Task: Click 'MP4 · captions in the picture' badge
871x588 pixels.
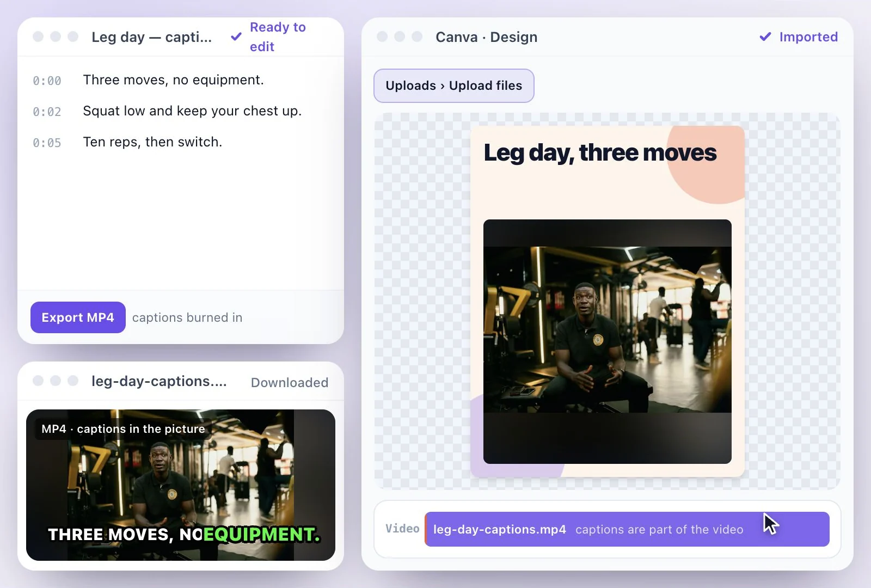Action: (x=124, y=429)
